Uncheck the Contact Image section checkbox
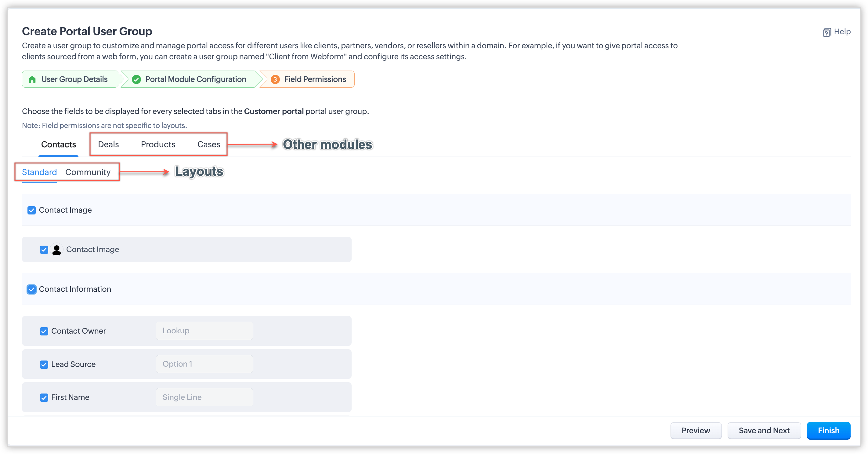868x454 pixels. click(x=32, y=211)
